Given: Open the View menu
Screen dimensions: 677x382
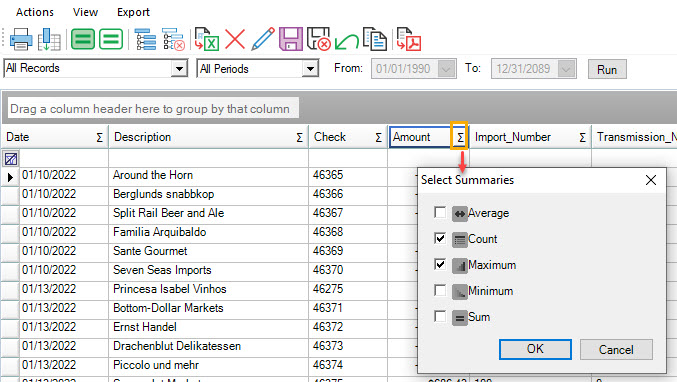Looking at the screenshot, I should click(x=85, y=12).
